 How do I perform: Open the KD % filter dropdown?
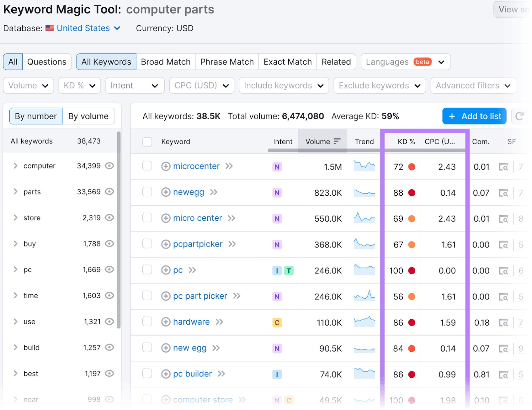(79, 86)
